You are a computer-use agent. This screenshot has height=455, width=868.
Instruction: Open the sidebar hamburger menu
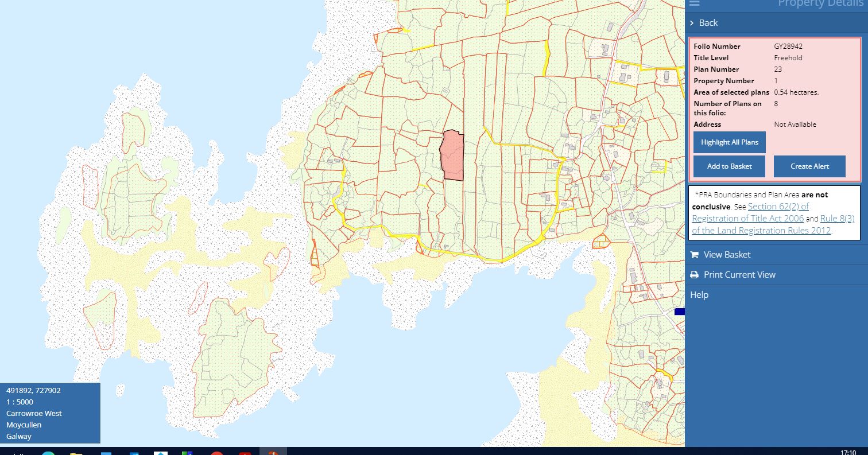tap(694, 4)
